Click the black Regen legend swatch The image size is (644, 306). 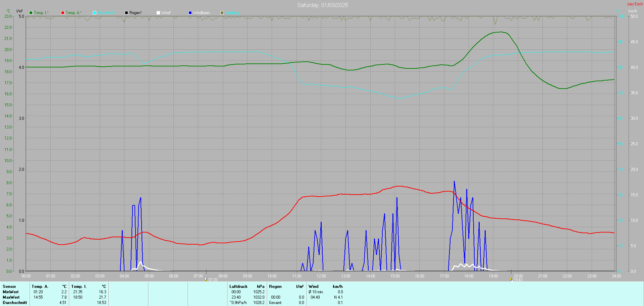click(x=126, y=13)
